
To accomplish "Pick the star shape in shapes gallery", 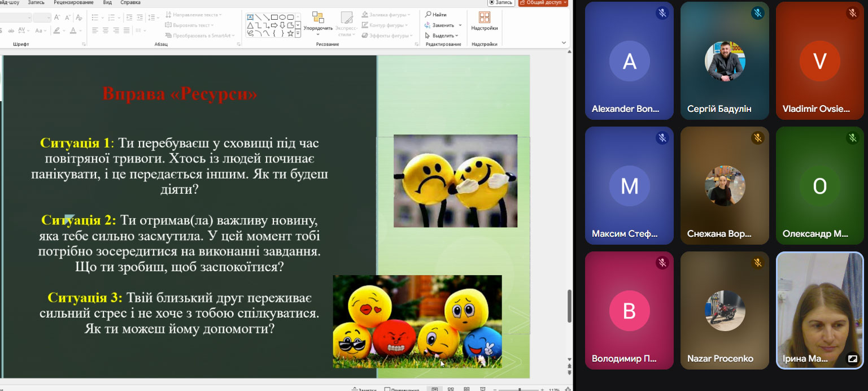I will click(x=290, y=33).
